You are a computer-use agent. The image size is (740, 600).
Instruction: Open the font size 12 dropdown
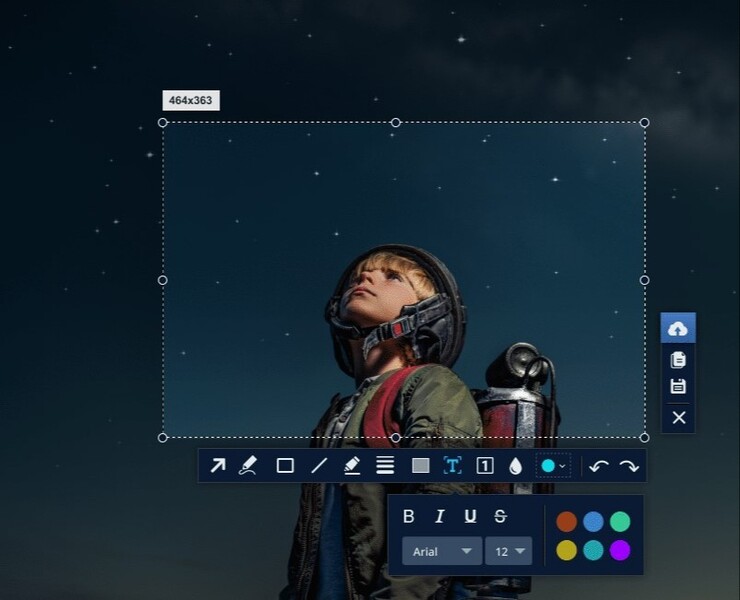point(508,551)
